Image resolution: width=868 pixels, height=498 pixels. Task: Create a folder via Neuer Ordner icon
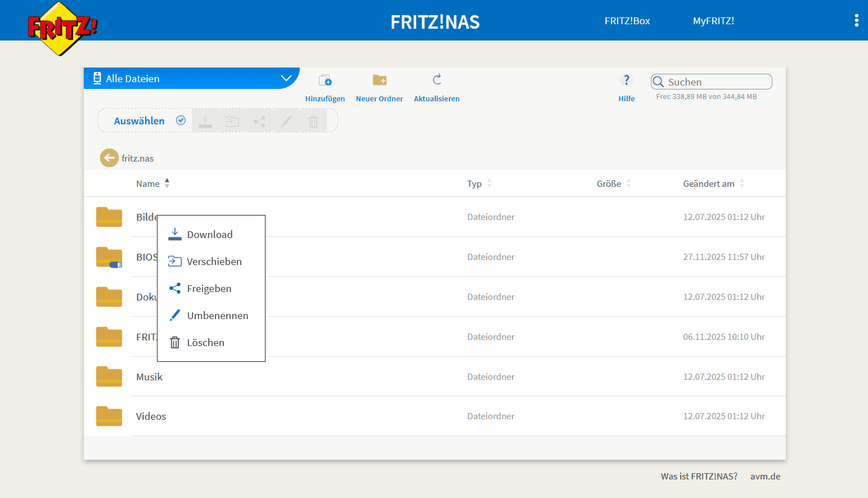[x=380, y=80]
